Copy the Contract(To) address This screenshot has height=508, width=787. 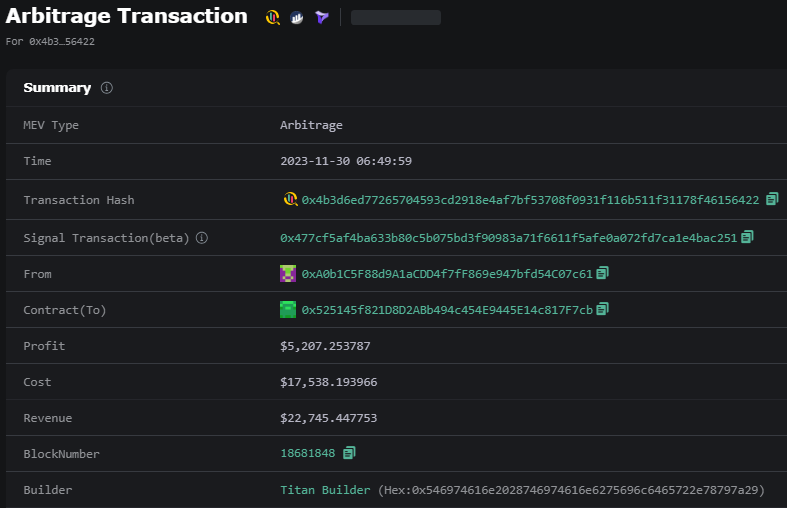(602, 309)
